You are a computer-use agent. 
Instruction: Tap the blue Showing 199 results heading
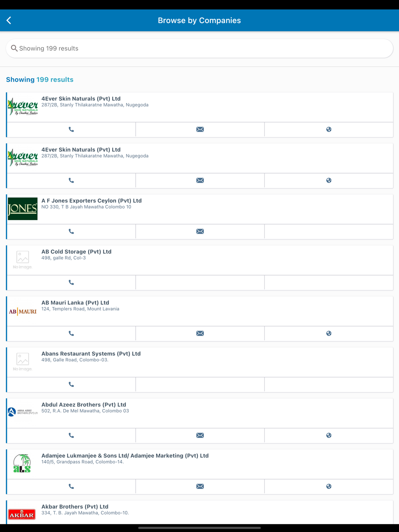(x=40, y=80)
